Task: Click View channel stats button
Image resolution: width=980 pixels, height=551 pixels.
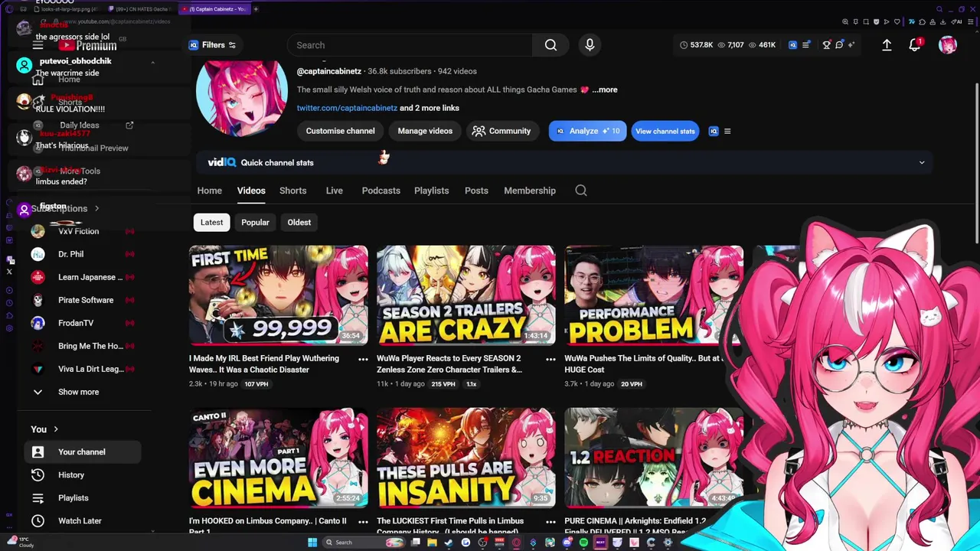Action: pos(665,131)
